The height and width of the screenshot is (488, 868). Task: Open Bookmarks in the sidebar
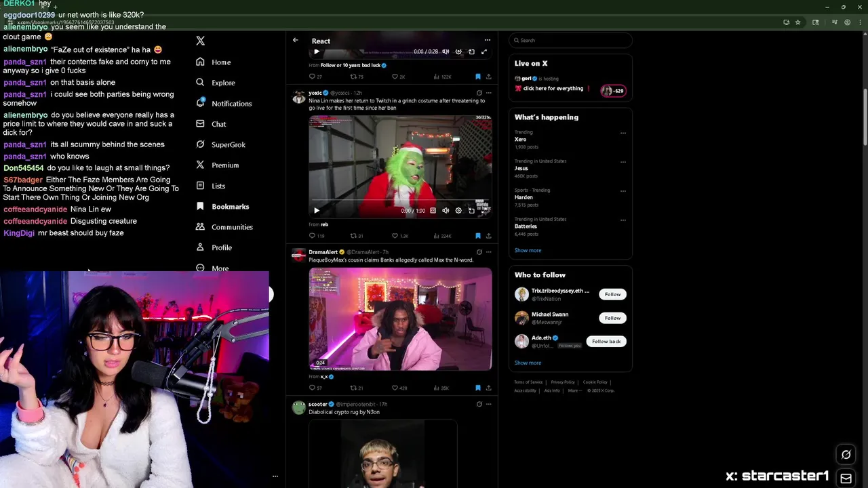[222, 206]
